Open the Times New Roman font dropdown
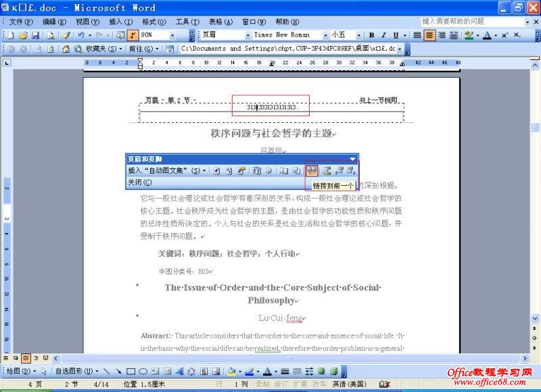541x392 pixels. tap(325, 35)
